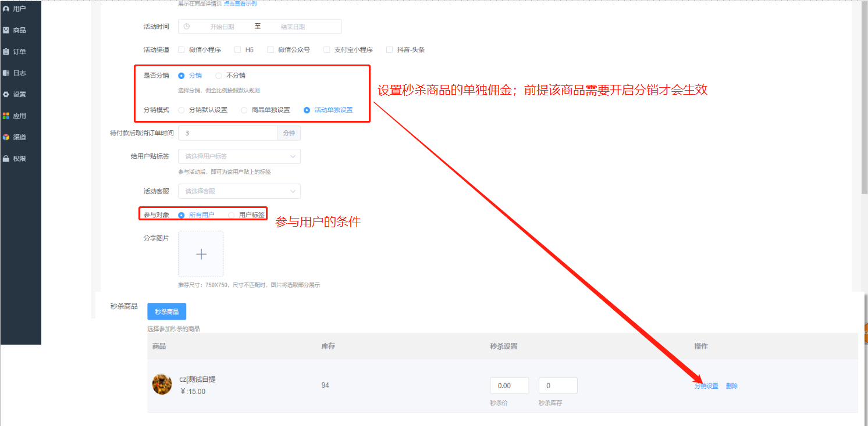Click the 用户 sidebar icon

6,9
